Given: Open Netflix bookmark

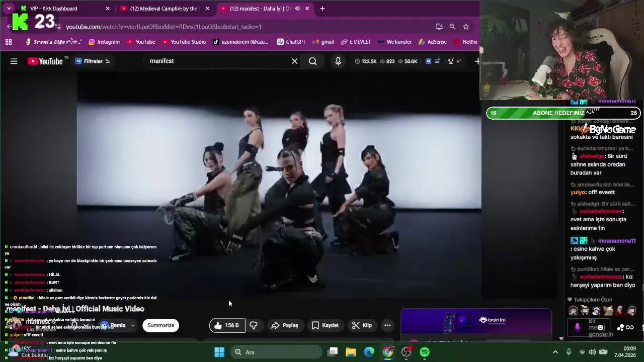Looking at the screenshot, I should pyautogui.click(x=465, y=42).
